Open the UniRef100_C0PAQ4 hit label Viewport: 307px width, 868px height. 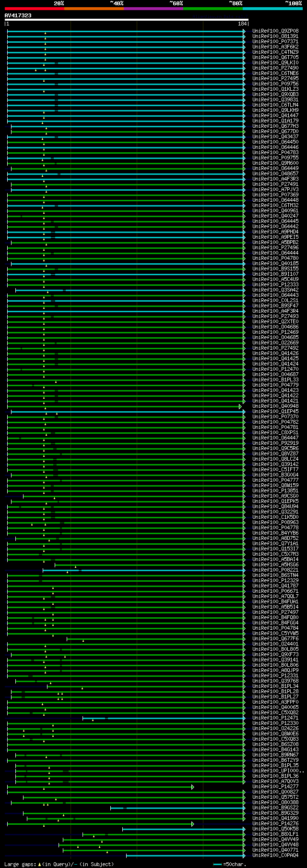click(275, 856)
